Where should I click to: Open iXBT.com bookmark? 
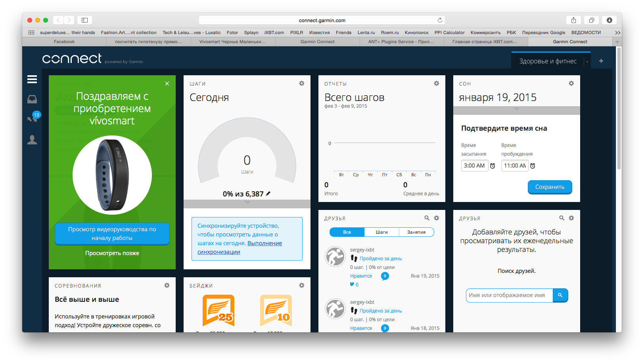274,32
